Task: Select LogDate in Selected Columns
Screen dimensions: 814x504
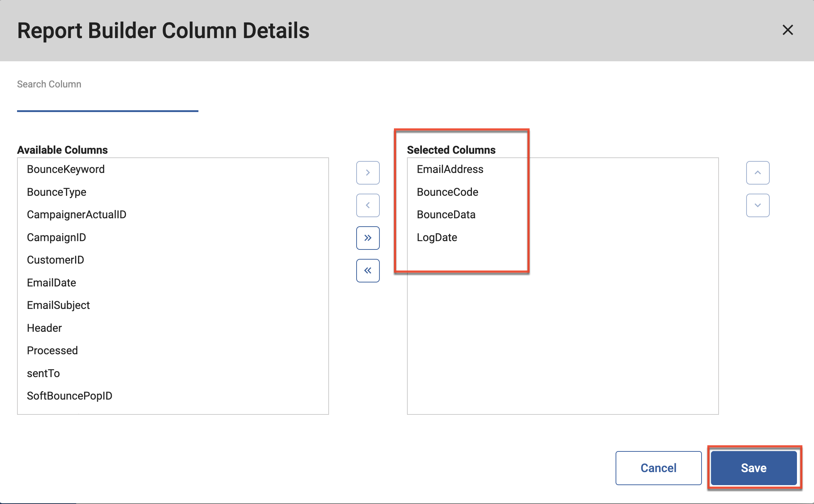Action: (437, 237)
